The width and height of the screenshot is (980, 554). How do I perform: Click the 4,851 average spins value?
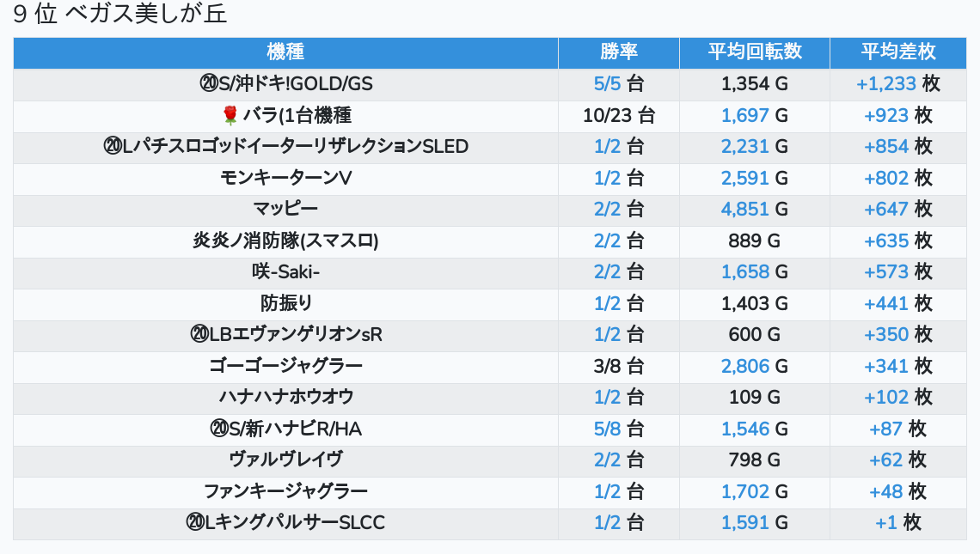744,209
